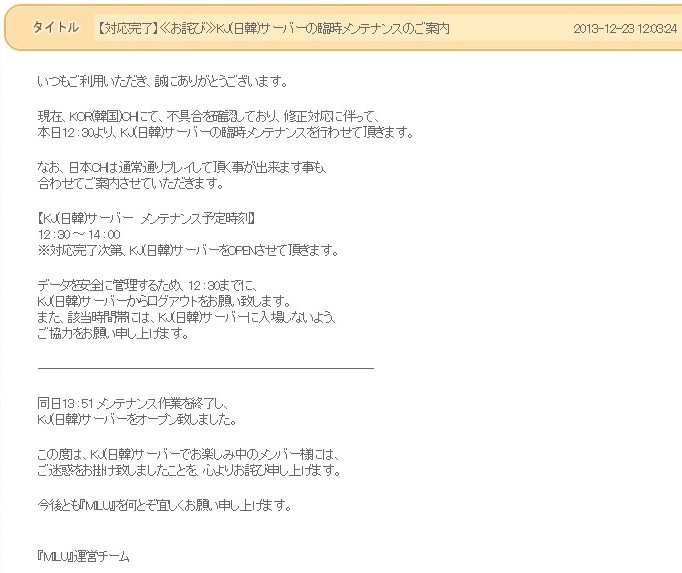
Task: Select the ログアウトをお願い致します logout request line
Action: coord(164,301)
